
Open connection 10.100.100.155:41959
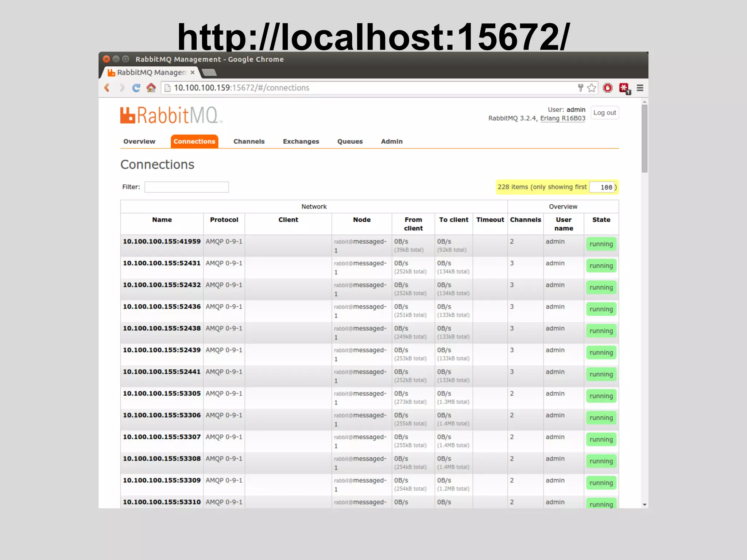tap(162, 241)
